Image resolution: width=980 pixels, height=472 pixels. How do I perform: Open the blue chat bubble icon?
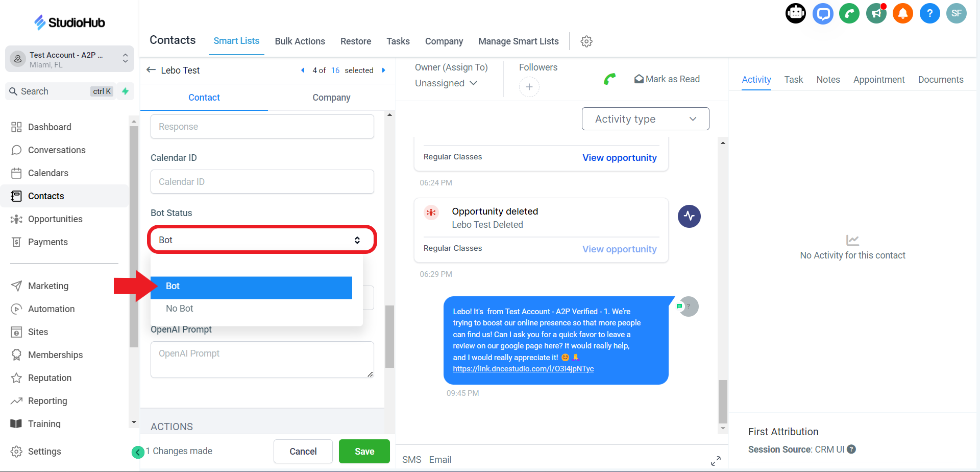pyautogui.click(x=823, y=13)
